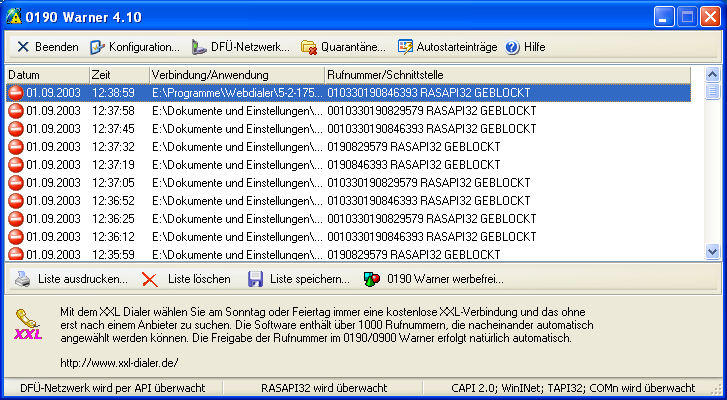
Task: Click the scrollbar up arrow
Action: pyautogui.click(x=712, y=74)
